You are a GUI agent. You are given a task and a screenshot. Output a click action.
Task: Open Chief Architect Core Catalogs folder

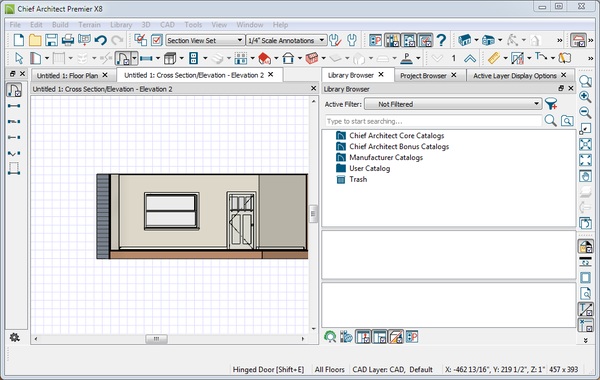pyautogui.click(x=396, y=135)
